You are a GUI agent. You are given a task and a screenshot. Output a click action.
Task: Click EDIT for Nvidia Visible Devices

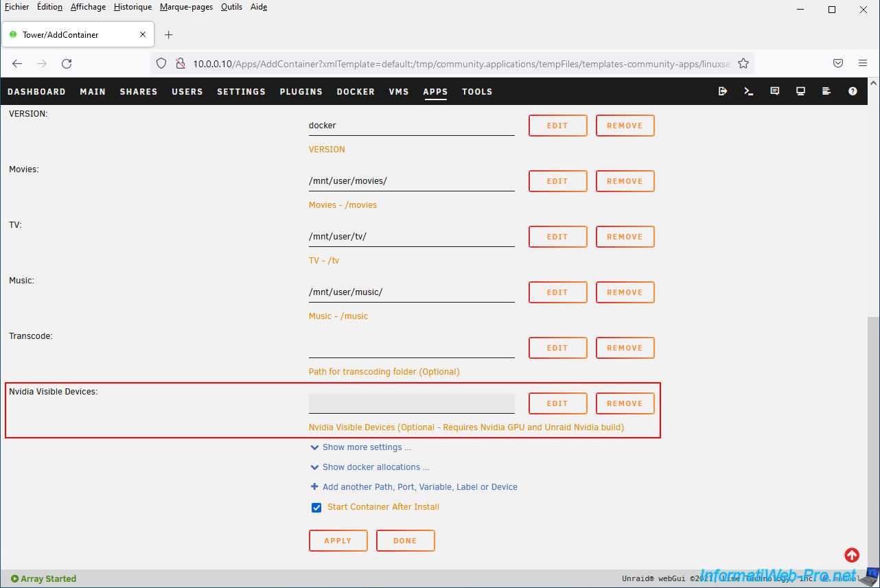[557, 403]
